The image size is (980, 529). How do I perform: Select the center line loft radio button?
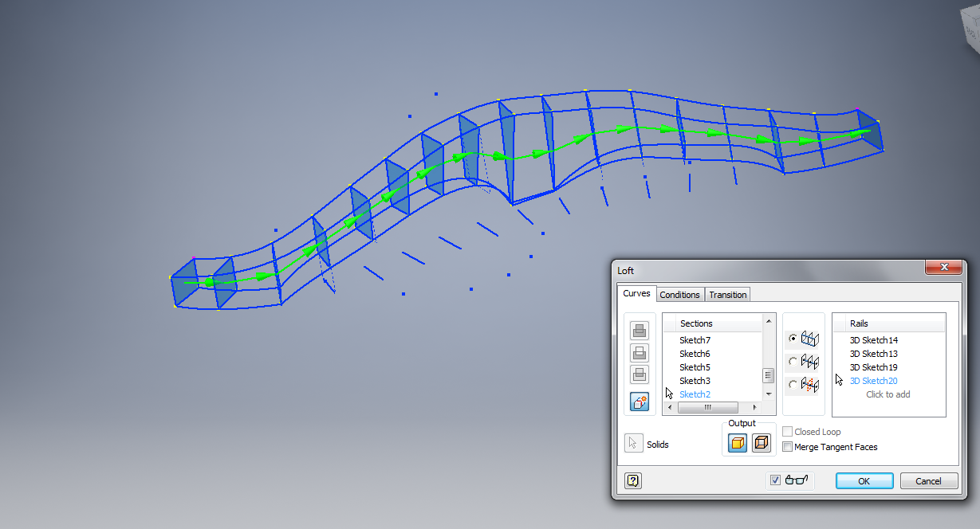click(x=793, y=361)
